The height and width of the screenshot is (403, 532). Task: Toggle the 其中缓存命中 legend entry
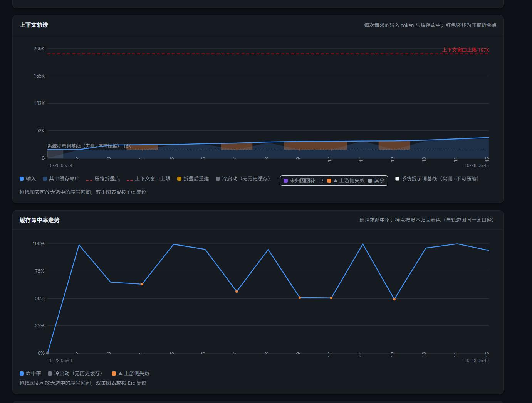pyautogui.click(x=61, y=179)
